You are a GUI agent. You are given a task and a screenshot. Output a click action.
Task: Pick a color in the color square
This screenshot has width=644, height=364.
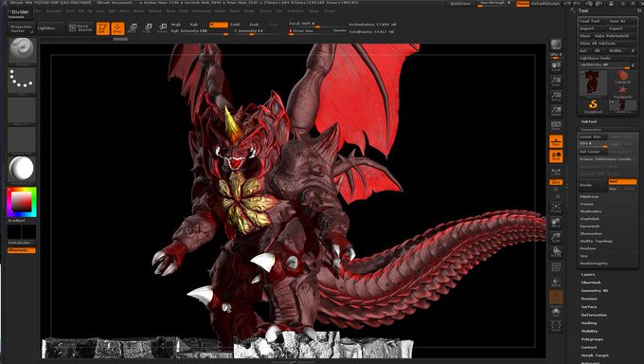tap(22, 202)
